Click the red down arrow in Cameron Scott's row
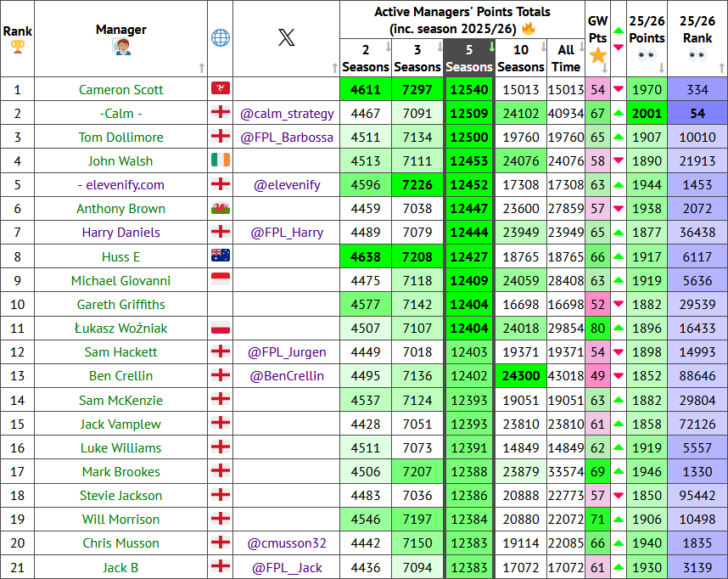The image size is (728, 579). [619, 89]
